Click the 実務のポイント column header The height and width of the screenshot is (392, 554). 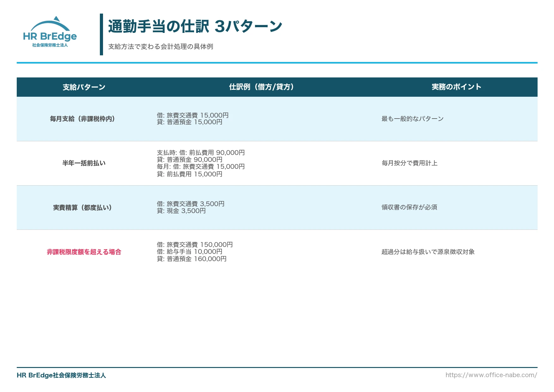click(x=456, y=87)
